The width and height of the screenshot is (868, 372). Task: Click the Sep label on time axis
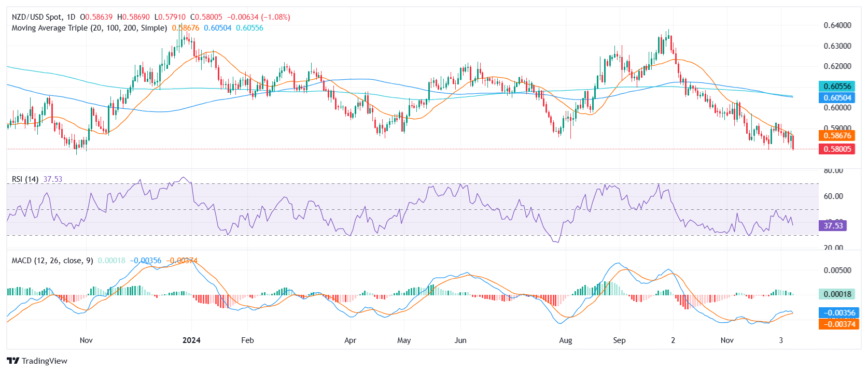tap(619, 340)
